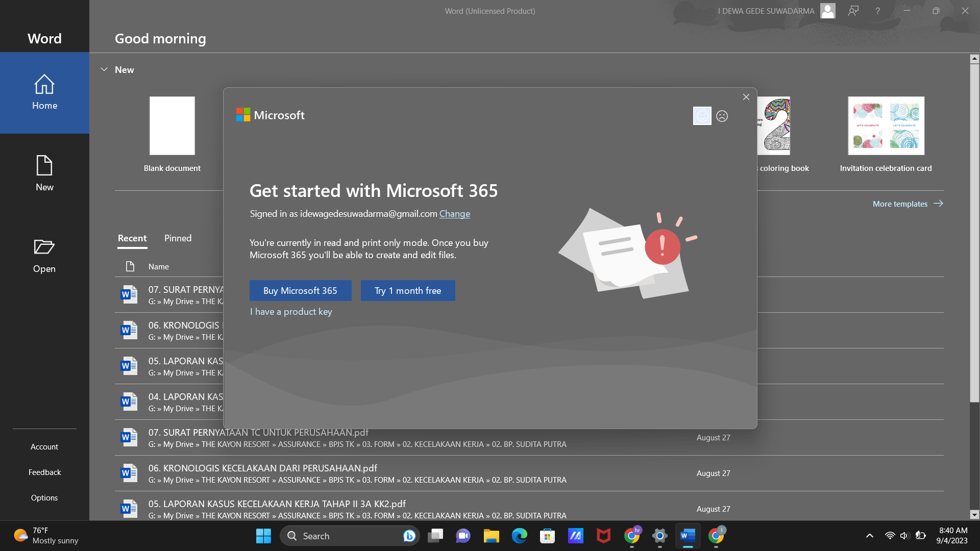The image size is (980, 551).
Task: Switch to the Pinned tab
Action: pos(178,238)
